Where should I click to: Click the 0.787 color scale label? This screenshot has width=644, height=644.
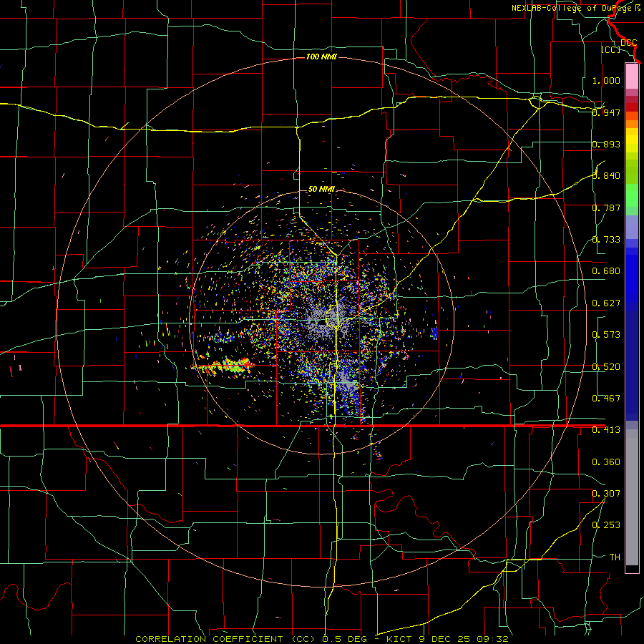pos(606,208)
